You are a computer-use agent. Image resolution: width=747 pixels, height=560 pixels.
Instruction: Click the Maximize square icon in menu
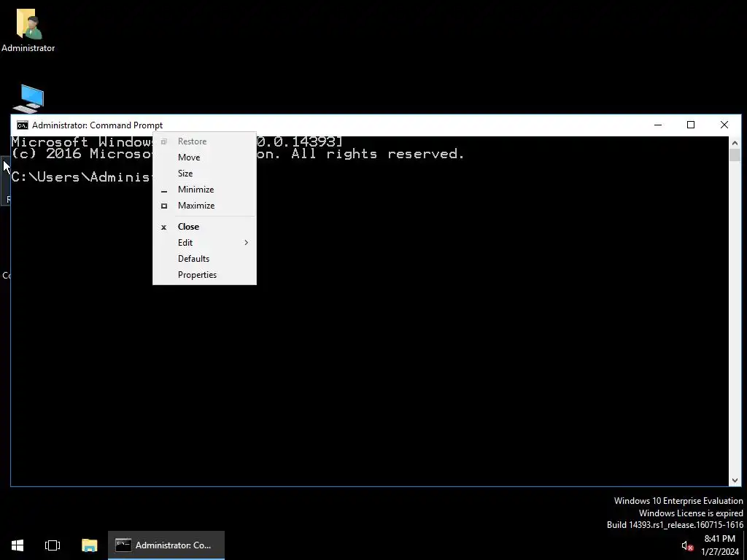click(164, 206)
